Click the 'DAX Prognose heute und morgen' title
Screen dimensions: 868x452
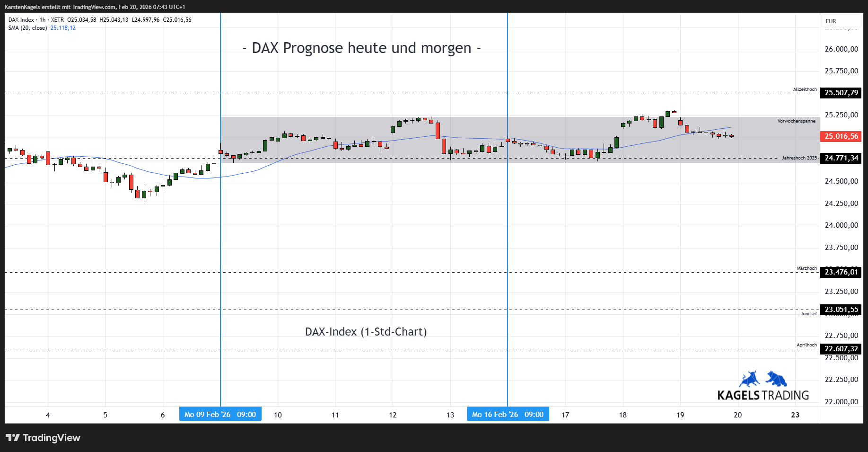[361, 48]
